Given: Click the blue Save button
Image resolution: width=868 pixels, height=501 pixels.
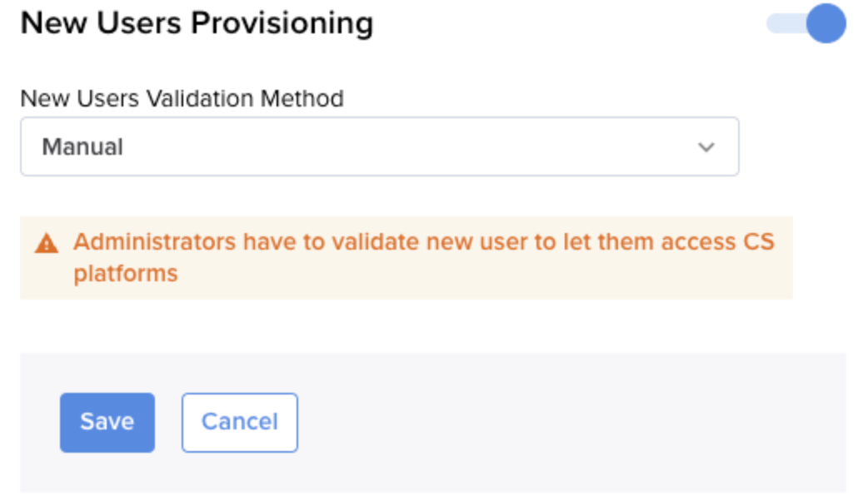Looking at the screenshot, I should (x=107, y=423).
